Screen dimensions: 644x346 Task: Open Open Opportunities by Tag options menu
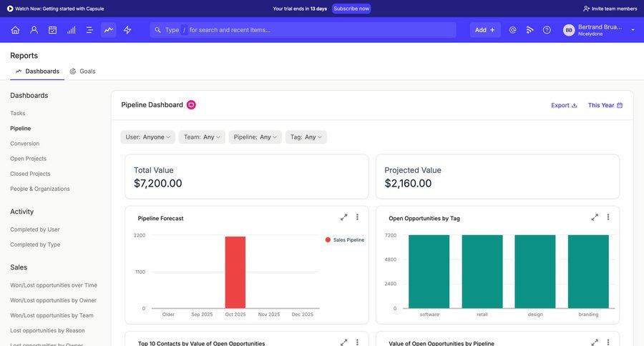point(608,217)
